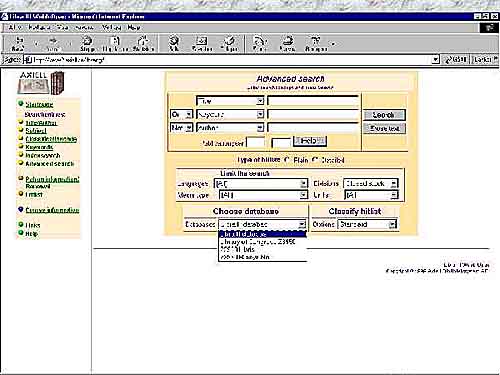Collapse the Databases dropdown arrow
The image size is (500, 375).
pos(302,224)
